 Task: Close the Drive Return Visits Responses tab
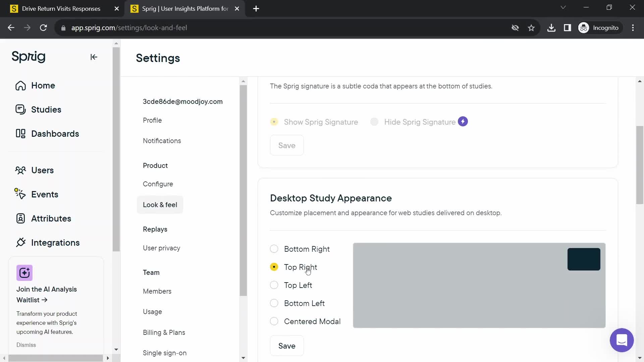tap(117, 9)
